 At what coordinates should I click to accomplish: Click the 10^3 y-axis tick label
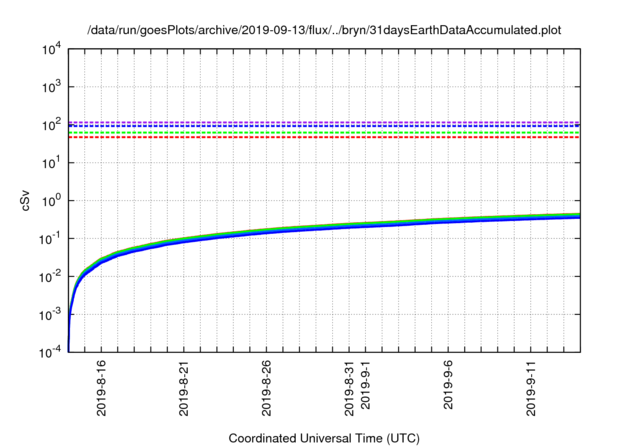pos(51,87)
